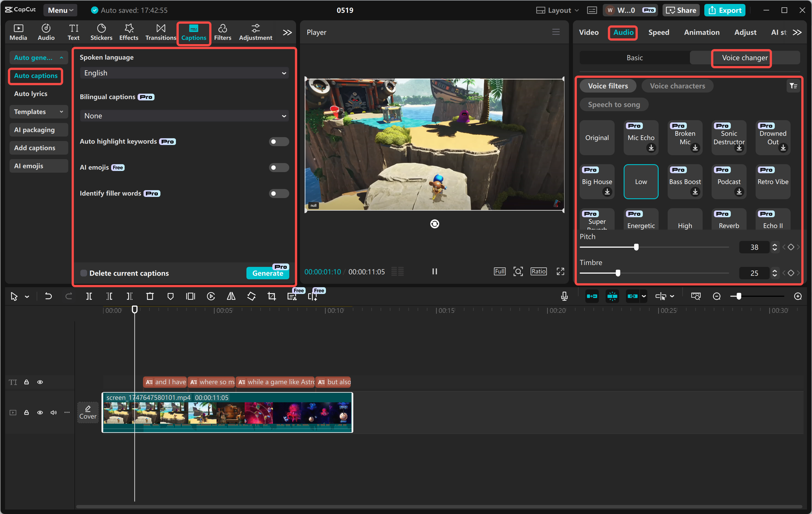Image resolution: width=812 pixels, height=514 pixels.
Task: Enable Auto highlight keywords
Action: [279, 141]
